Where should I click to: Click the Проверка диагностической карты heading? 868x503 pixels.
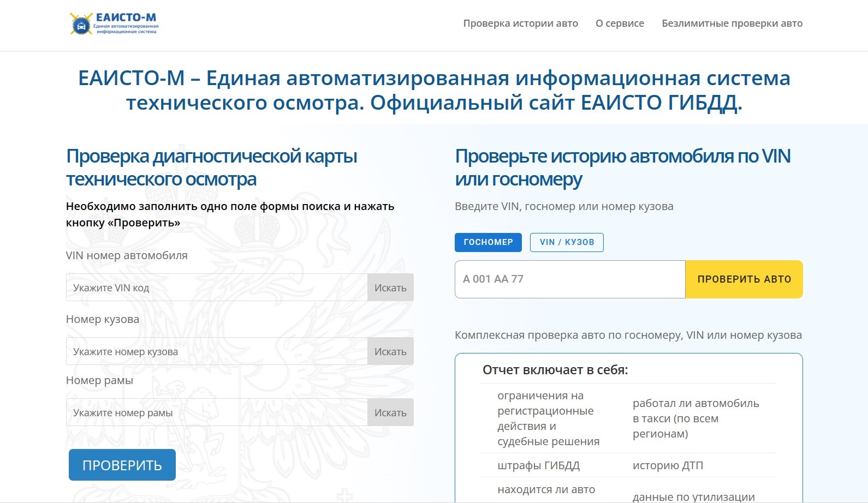click(x=211, y=167)
